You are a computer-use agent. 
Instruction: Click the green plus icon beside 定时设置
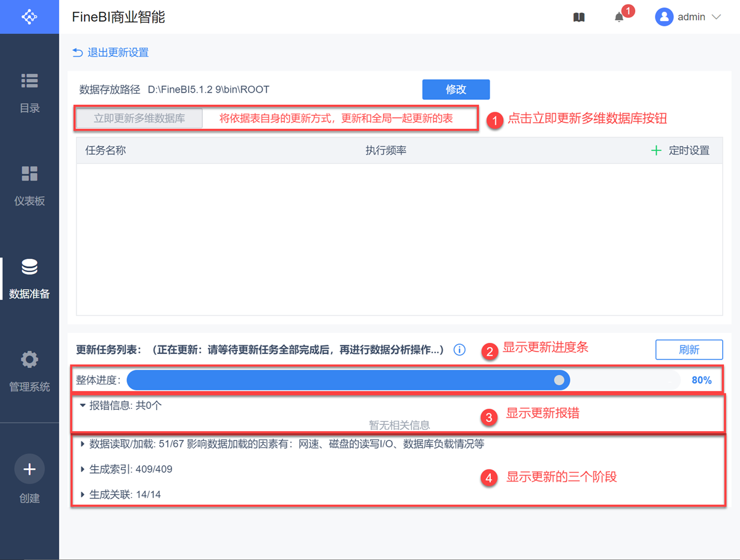(x=656, y=150)
